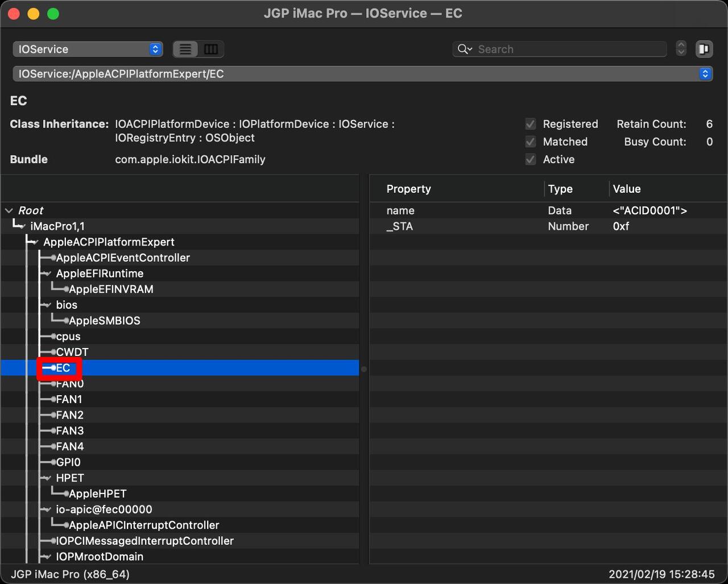728x584 pixels.
Task: Click the 2021/02/19 15:28:45 timestamp
Action: pos(661,574)
